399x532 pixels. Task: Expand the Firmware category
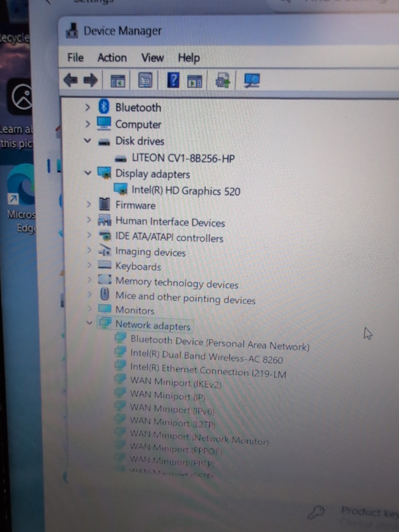88,204
